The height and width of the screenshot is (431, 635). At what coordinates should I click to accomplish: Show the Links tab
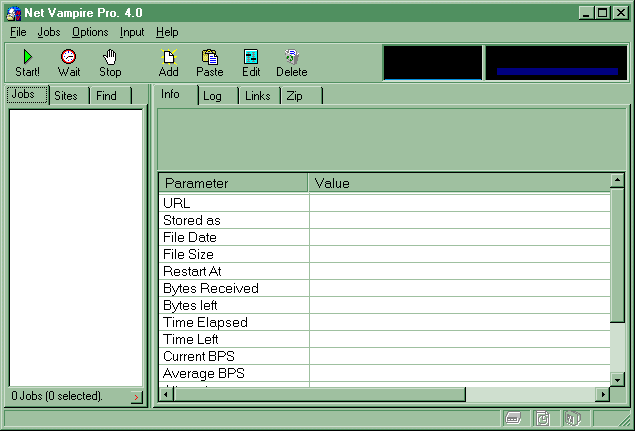(257, 96)
